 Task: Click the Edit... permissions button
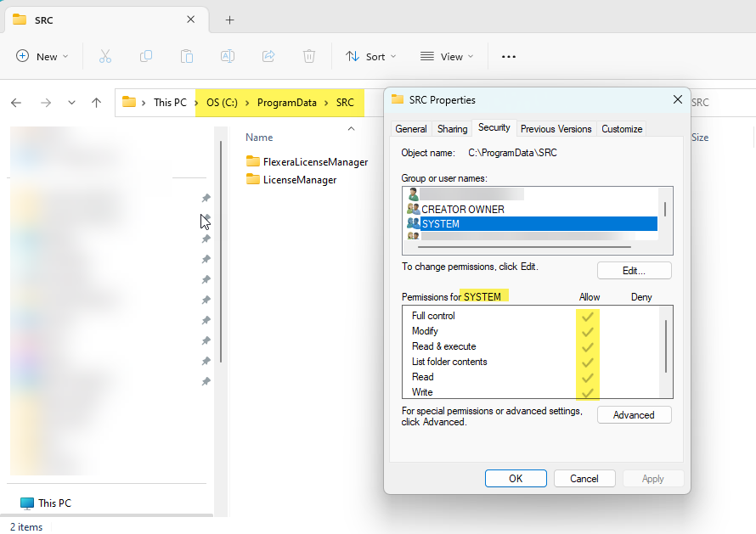634,270
